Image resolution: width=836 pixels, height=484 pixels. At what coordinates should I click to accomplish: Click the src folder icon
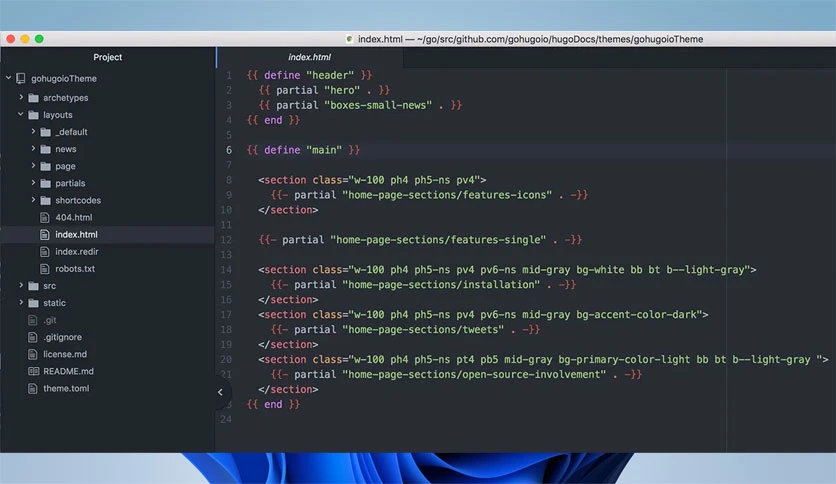click(34, 286)
